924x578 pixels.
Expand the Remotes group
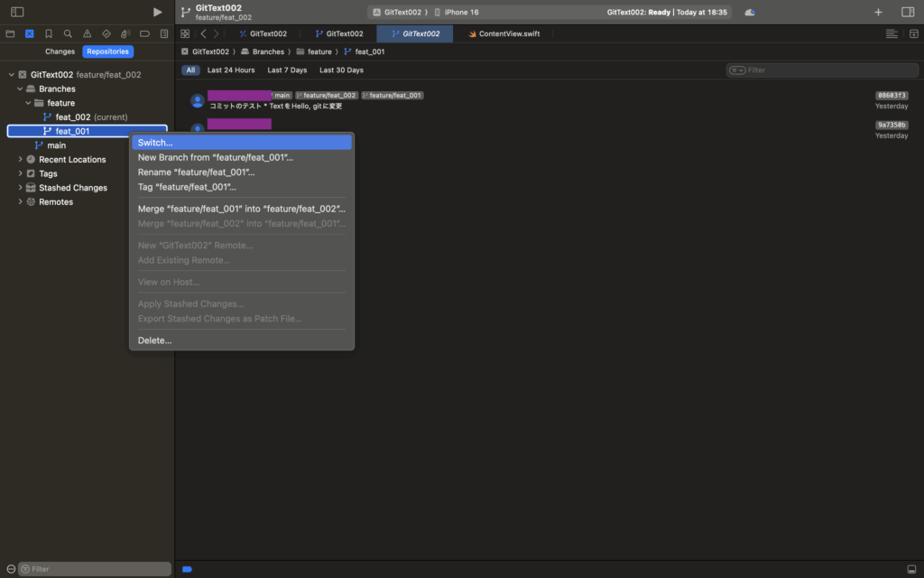[x=20, y=201]
